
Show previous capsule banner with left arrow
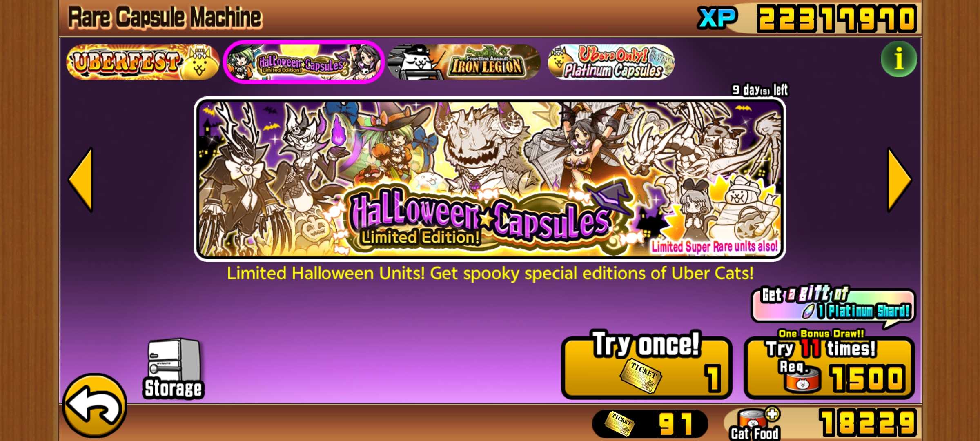click(81, 180)
